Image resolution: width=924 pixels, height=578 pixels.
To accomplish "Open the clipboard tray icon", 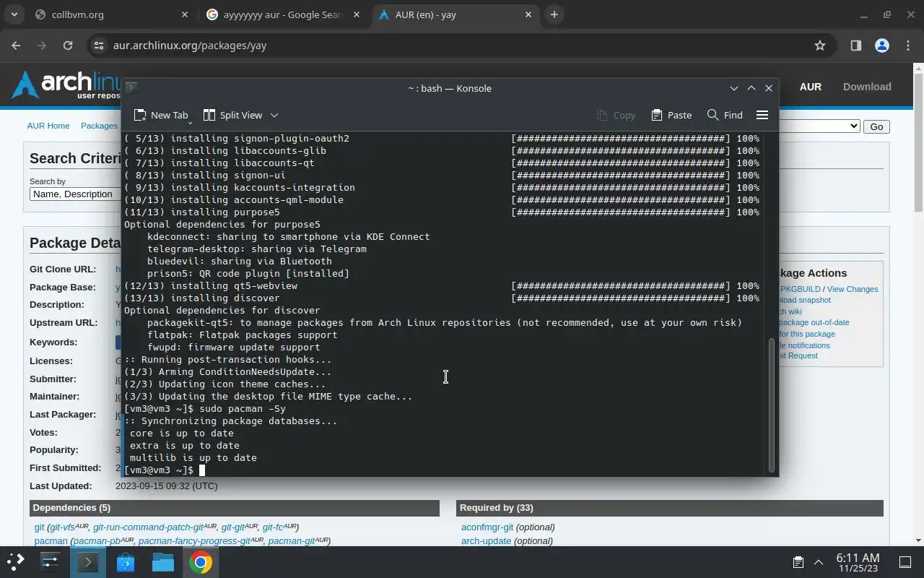I will pos(798,561).
